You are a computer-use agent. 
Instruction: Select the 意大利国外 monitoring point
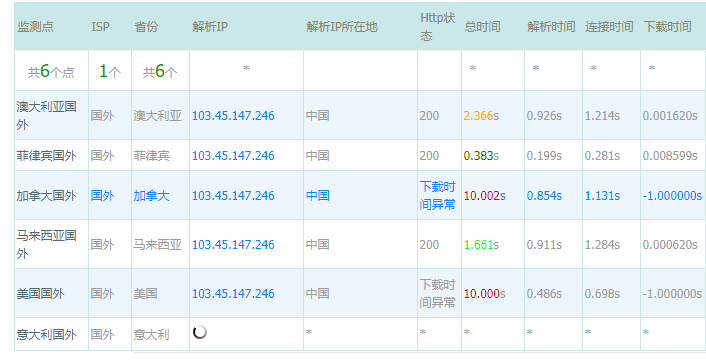point(46,334)
